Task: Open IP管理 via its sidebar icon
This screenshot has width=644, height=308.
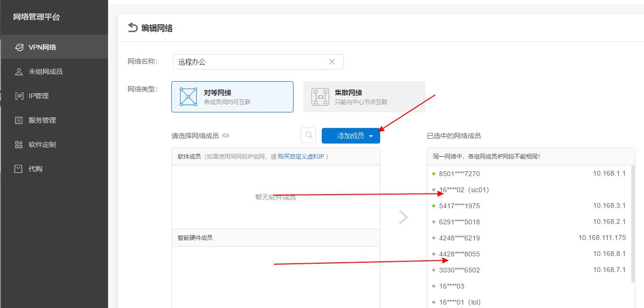Action: 19,95
